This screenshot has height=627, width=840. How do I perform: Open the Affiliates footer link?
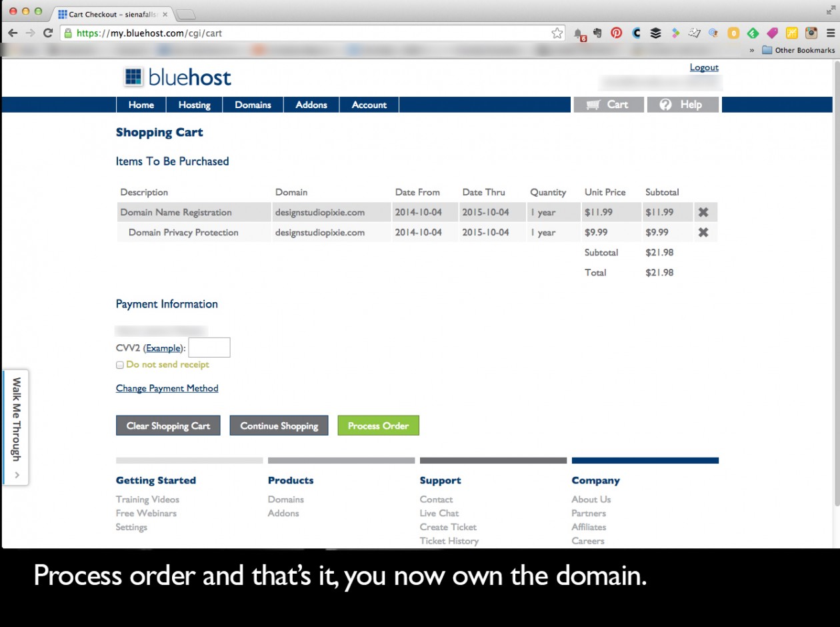tap(589, 527)
